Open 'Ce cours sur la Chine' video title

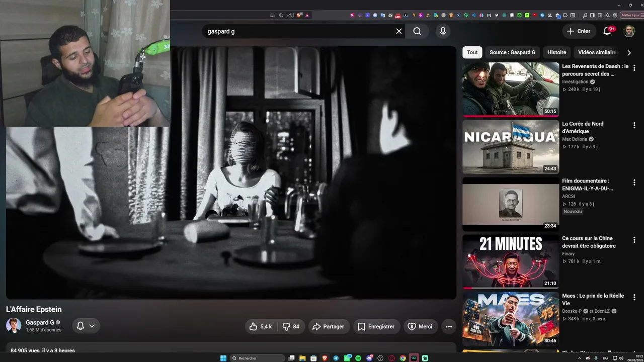(589, 242)
